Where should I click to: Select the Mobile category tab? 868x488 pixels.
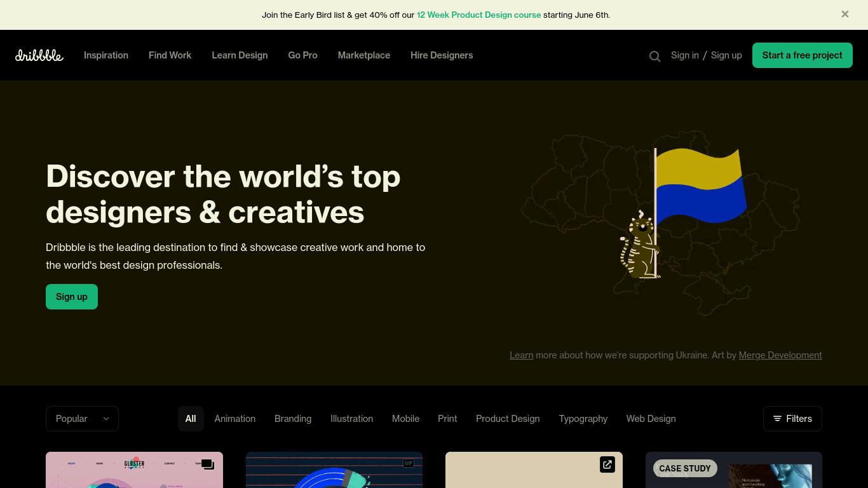click(x=405, y=419)
